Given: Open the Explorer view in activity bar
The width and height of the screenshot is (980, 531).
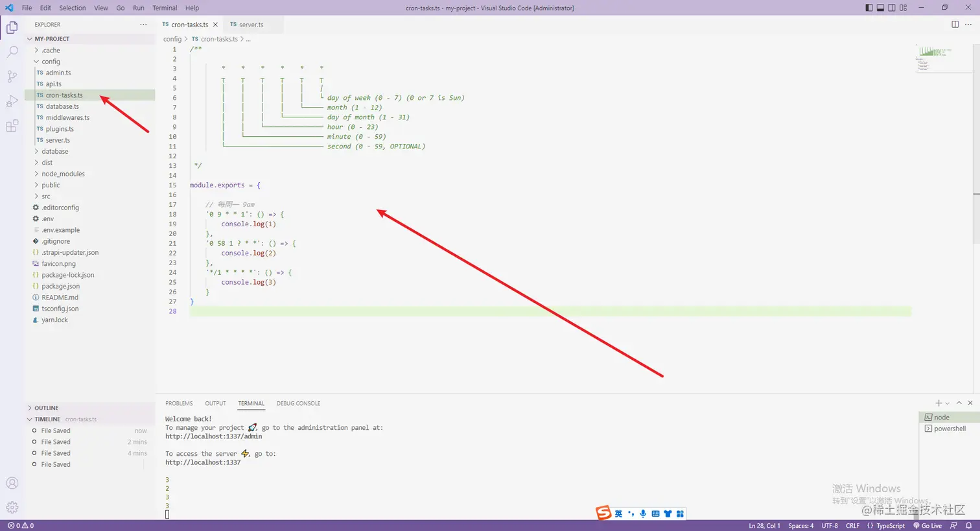Looking at the screenshot, I should [12, 27].
